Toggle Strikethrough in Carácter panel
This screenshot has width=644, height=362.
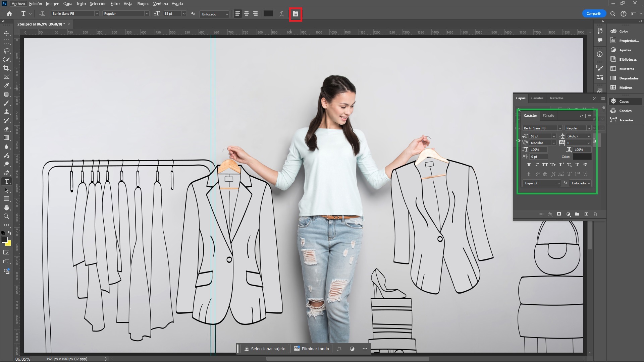(x=585, y=165)
